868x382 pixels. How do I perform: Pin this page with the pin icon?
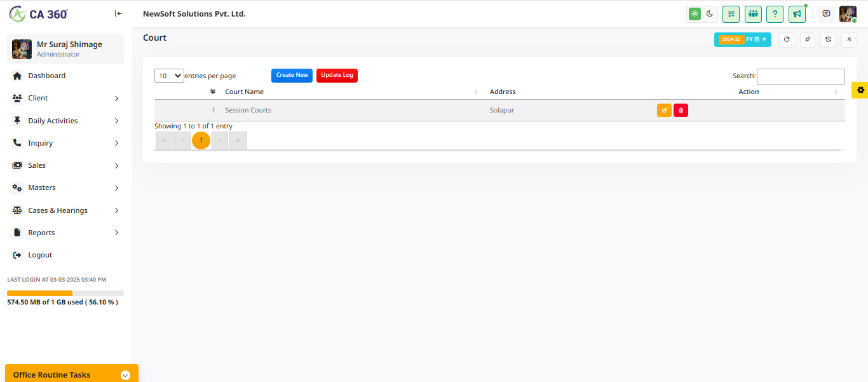pos(807,39)
